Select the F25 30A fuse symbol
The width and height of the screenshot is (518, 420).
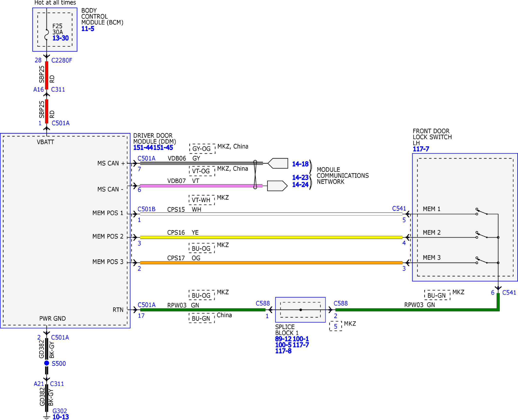tap(47, 35)
